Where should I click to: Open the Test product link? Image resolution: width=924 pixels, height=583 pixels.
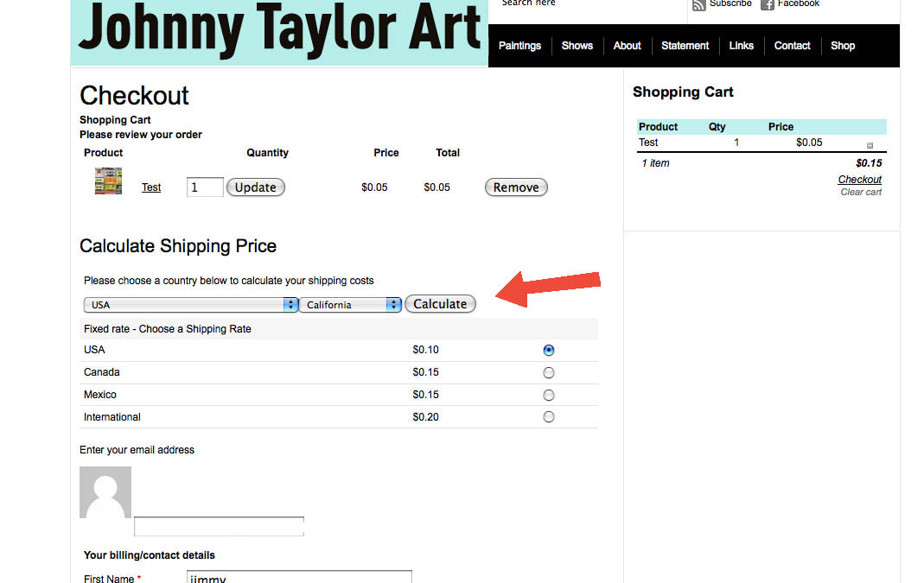point(151,187)
